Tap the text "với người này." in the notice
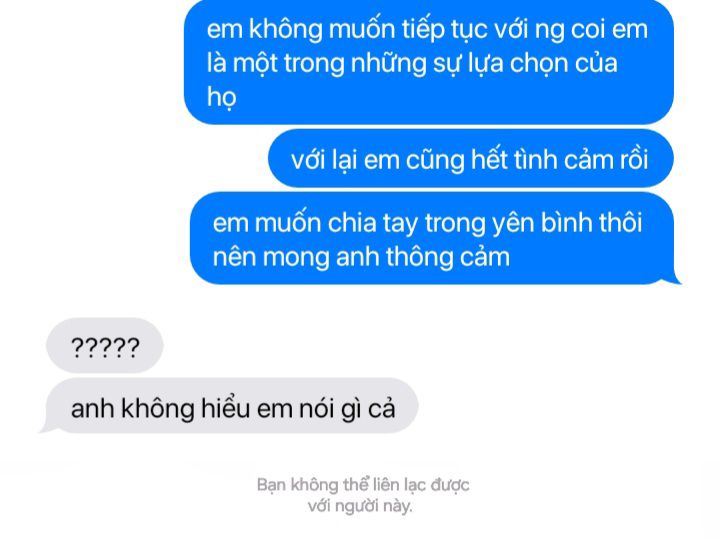 click(x=360, y=506)
